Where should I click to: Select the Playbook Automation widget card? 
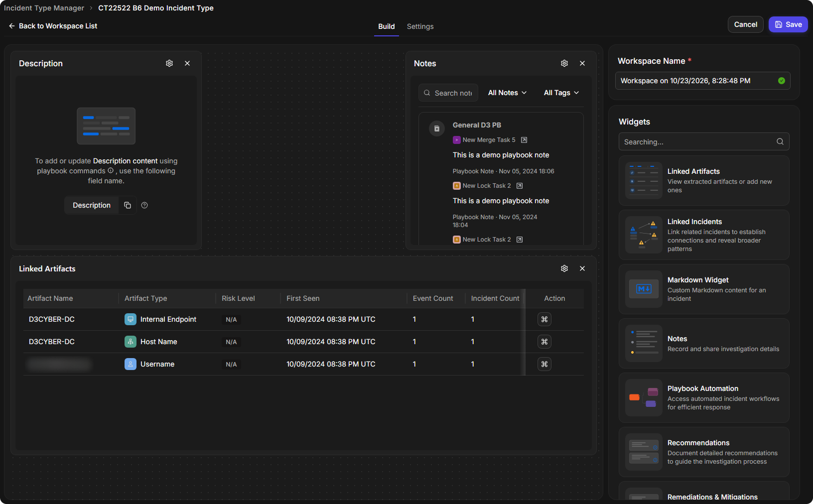(x=704, y=397)
